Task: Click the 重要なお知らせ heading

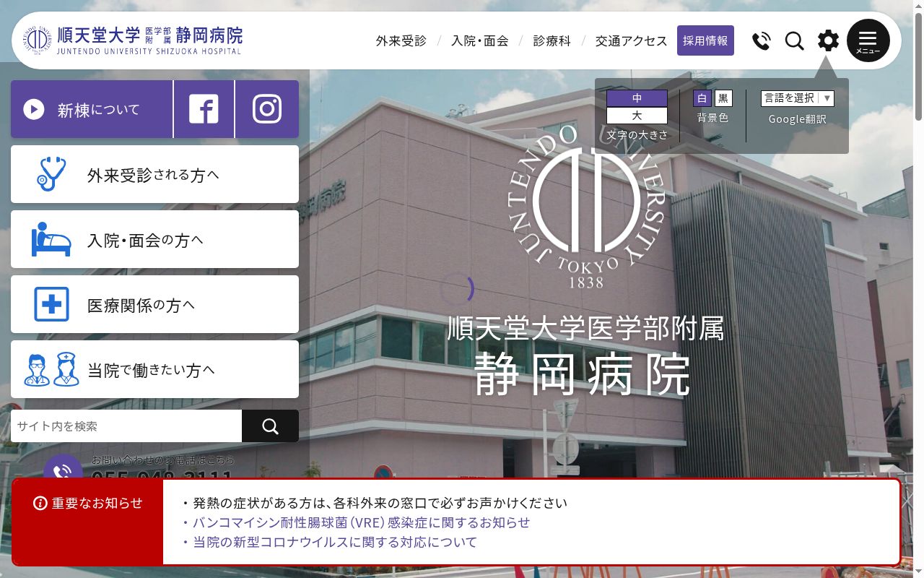Action: click(97, 504)
